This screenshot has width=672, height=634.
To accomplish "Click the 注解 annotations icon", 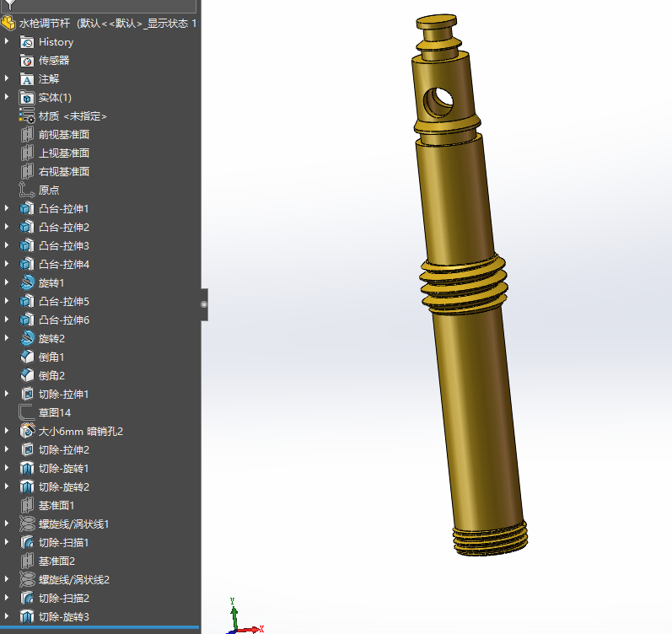I will click(27, 79).
